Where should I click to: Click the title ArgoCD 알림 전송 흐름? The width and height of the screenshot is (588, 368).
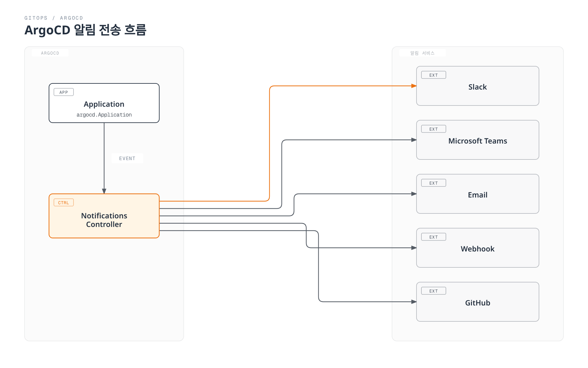tap(85, 30)
